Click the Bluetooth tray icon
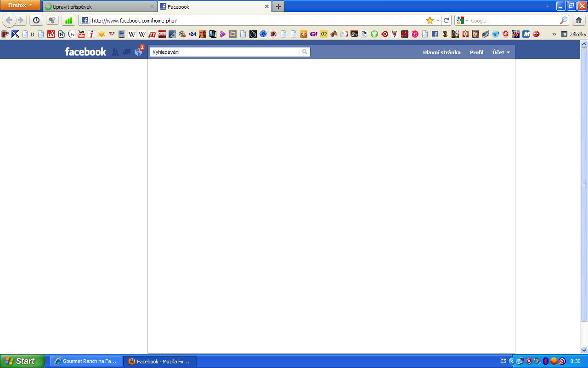The width and height of the screenshot is (588, 368). pyautogui.click(x=545, y=361)
